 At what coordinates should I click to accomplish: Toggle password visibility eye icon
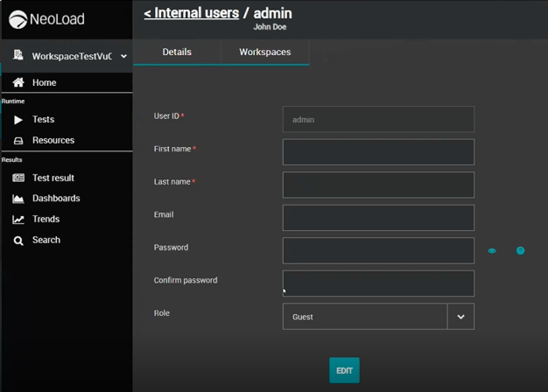pyautogui.click(x=492, y=251)
